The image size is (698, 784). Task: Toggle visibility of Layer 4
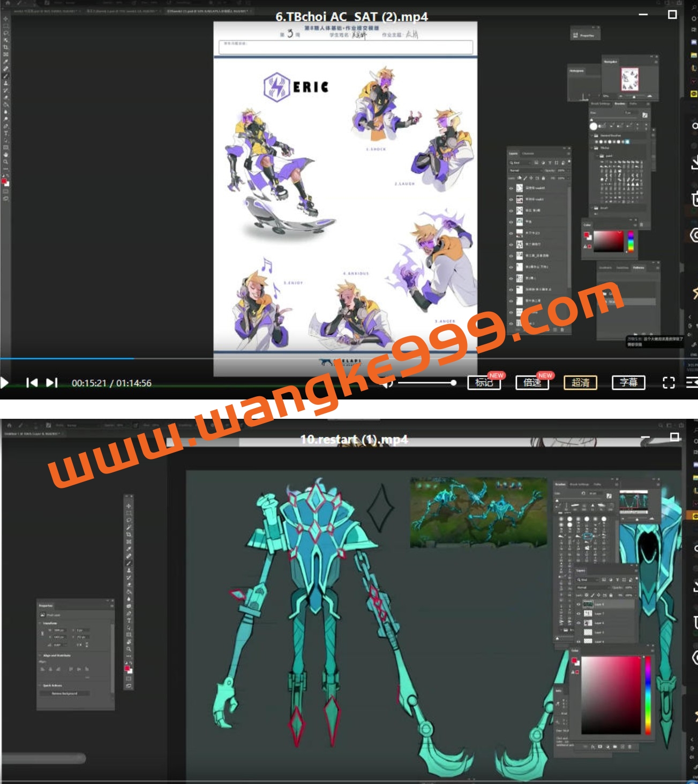[x=579, y=641]
